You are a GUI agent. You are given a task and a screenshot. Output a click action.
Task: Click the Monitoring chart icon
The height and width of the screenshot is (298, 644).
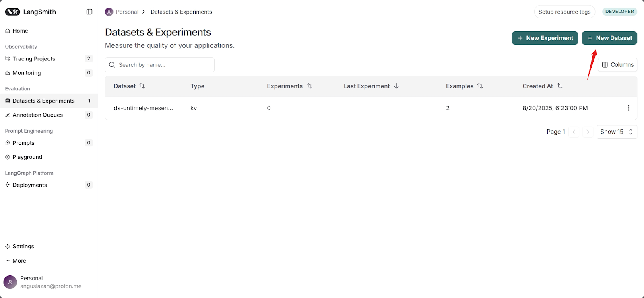[7, 73]
